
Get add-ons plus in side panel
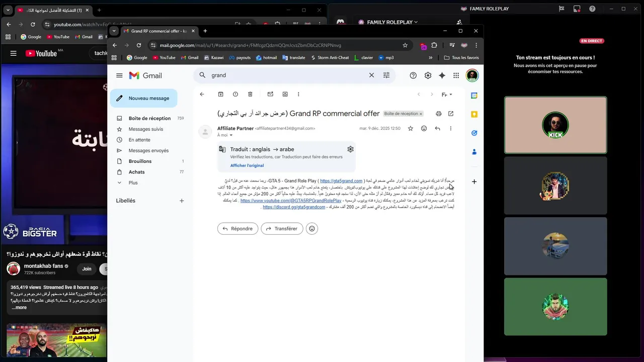coord(474,182)
